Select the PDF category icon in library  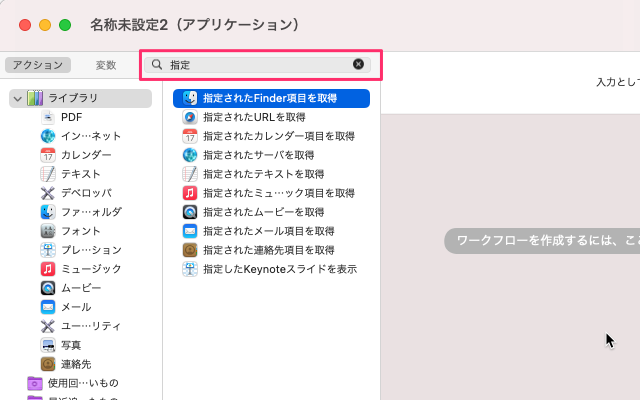click(48, 117)
